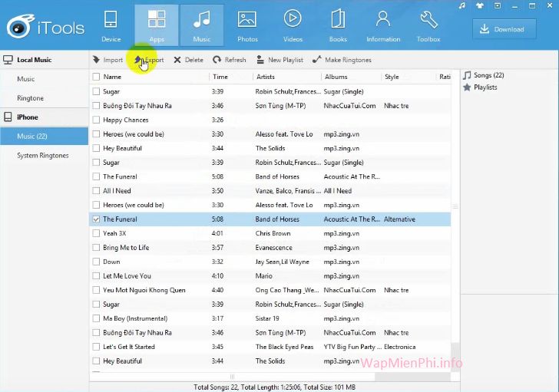The image size is (559, 392).
Task: Open Playlists in right panel
Action: [x=480, y=87]
